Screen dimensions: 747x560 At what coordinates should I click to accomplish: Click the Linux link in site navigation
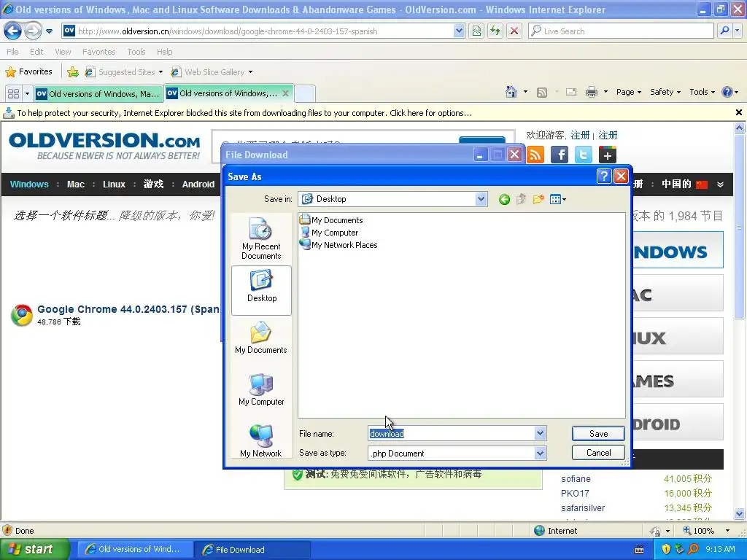(114, 184)
